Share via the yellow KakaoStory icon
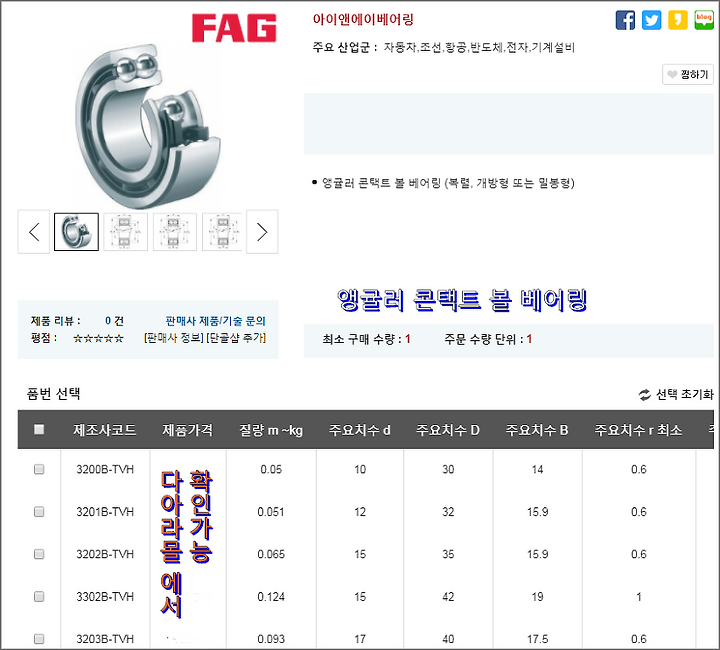Viewport: 720px width, 650px height. coord(677,20)
